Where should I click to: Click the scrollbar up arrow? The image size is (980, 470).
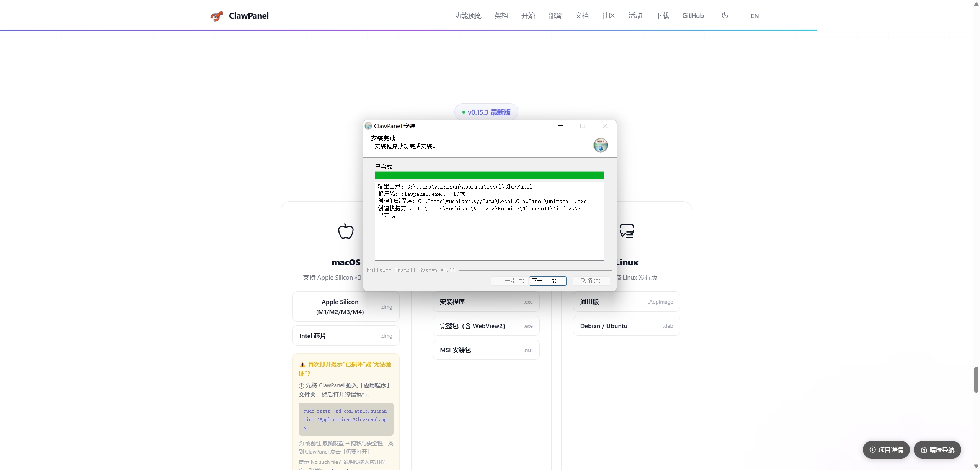(x=976, y=4)
